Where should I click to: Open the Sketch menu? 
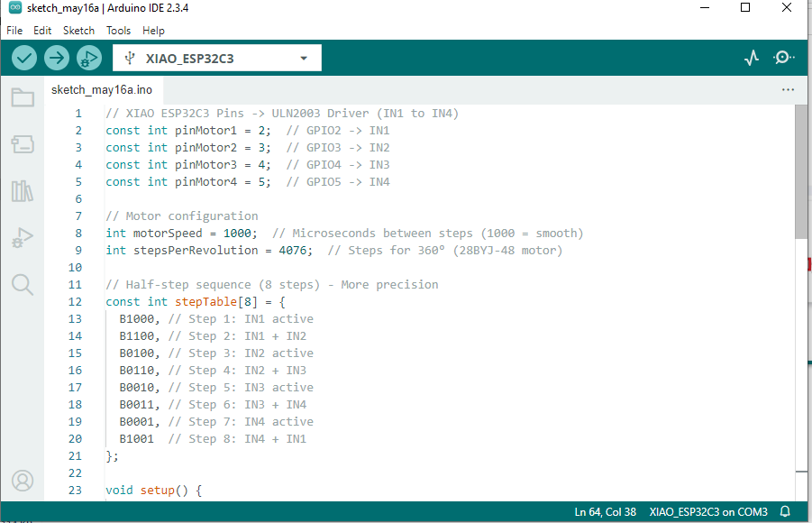coord(78,31)
